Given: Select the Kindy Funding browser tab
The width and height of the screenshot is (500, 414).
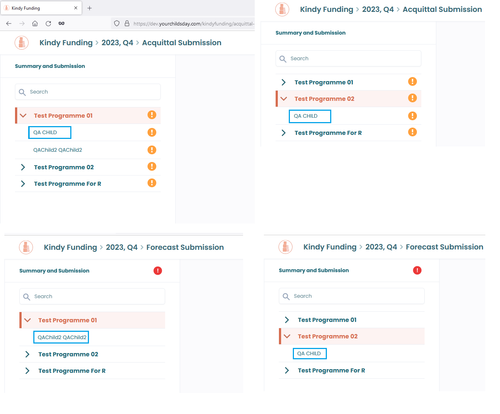Looking at the screenshot, I should (x=41, y=8).
